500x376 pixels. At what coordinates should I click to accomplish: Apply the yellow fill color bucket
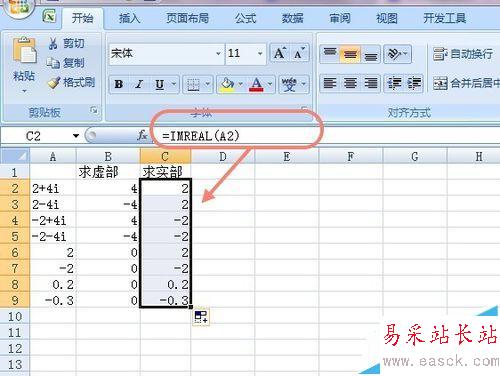click(227, 84)
